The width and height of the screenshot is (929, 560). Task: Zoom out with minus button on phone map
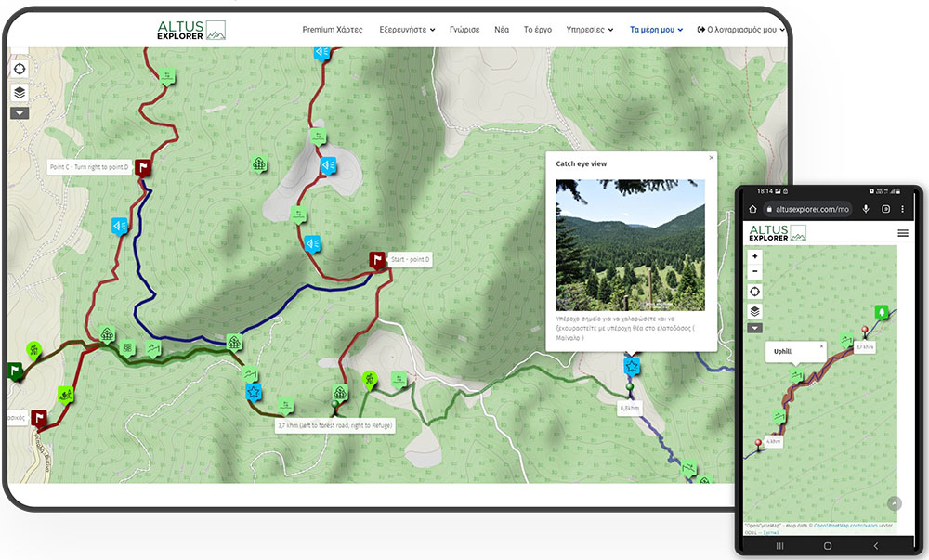754,271
